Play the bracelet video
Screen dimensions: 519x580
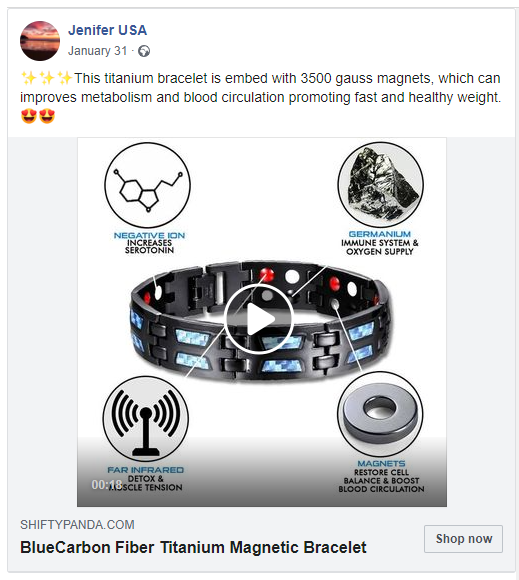point(258,319)
